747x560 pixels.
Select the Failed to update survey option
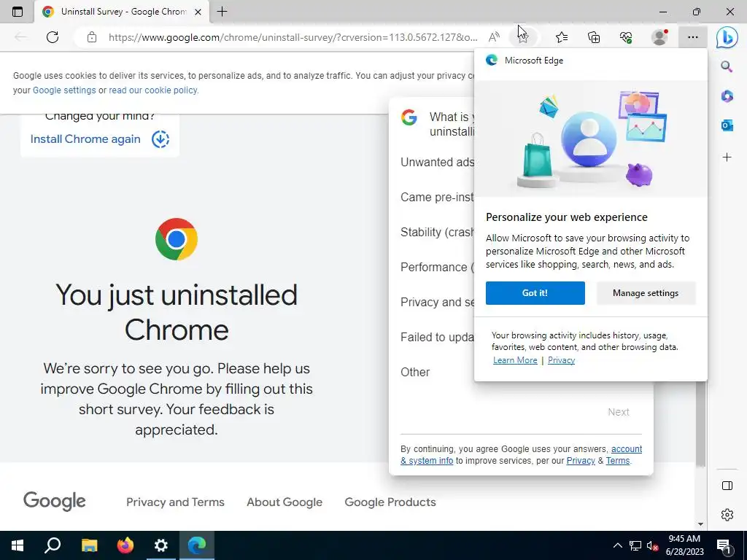pyautogui.click(x=437, y=337)
